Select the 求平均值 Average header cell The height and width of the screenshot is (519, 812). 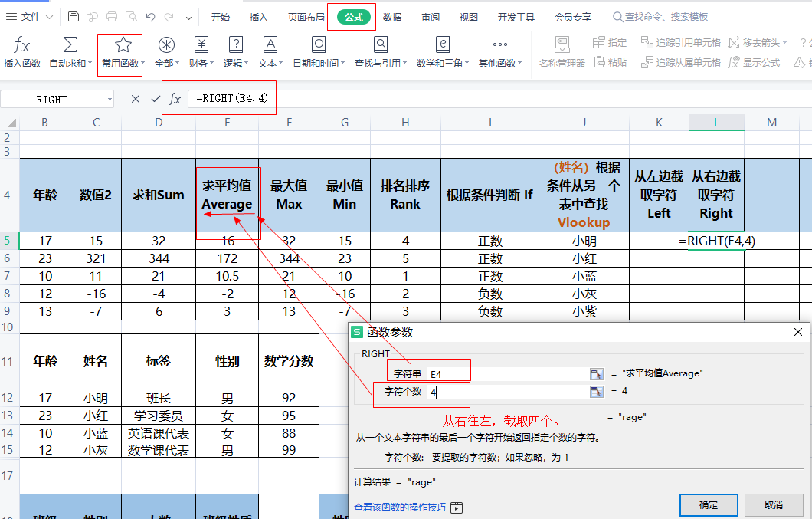click(x=227, y=195)
